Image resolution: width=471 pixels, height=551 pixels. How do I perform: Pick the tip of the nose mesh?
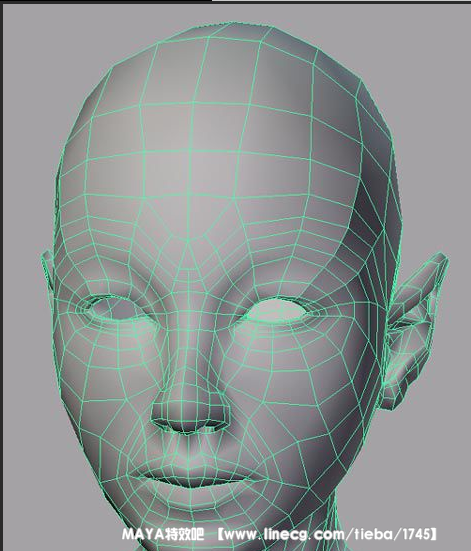[x=189, y=415]
